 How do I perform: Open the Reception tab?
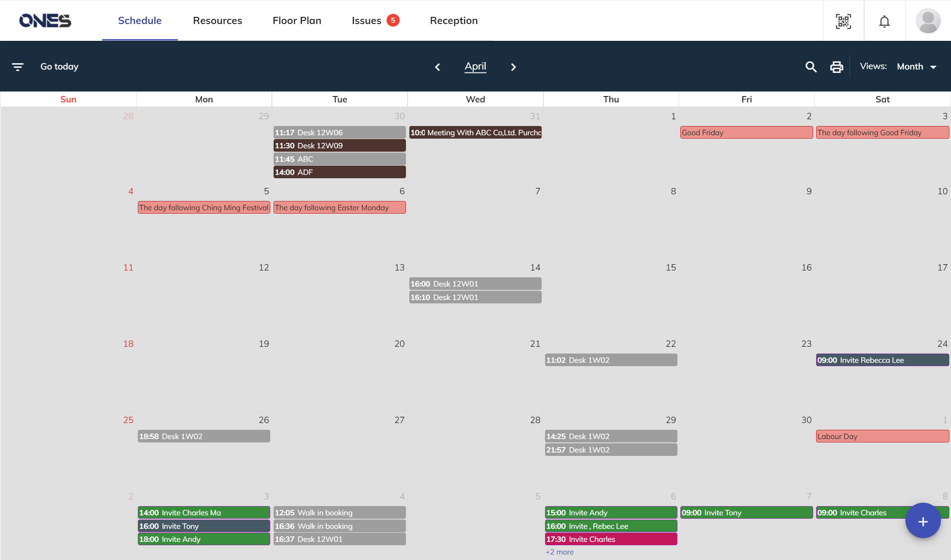(x=454, y=21)
